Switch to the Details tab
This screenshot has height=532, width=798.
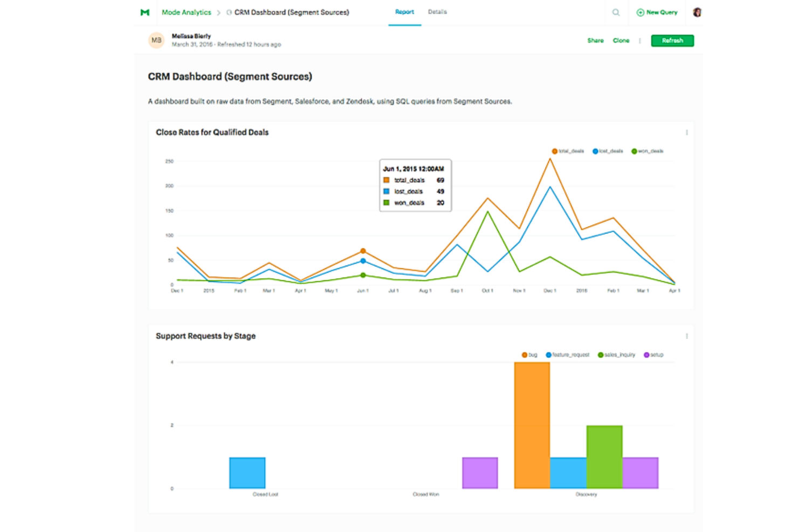[437, 11]
